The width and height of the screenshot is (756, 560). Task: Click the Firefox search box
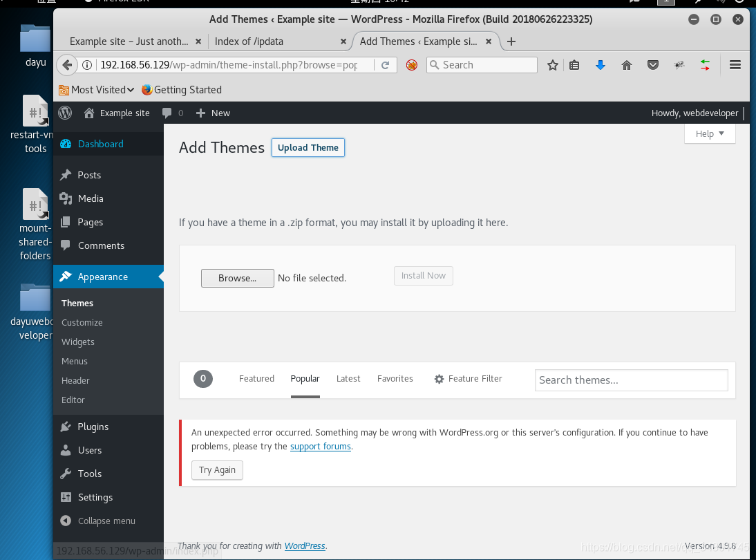482,64
